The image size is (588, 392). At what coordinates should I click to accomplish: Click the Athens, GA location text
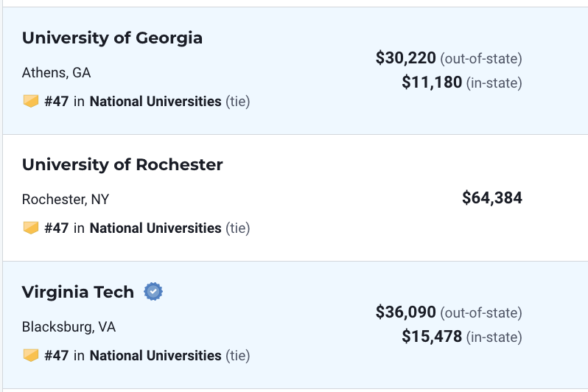(56, 72)
